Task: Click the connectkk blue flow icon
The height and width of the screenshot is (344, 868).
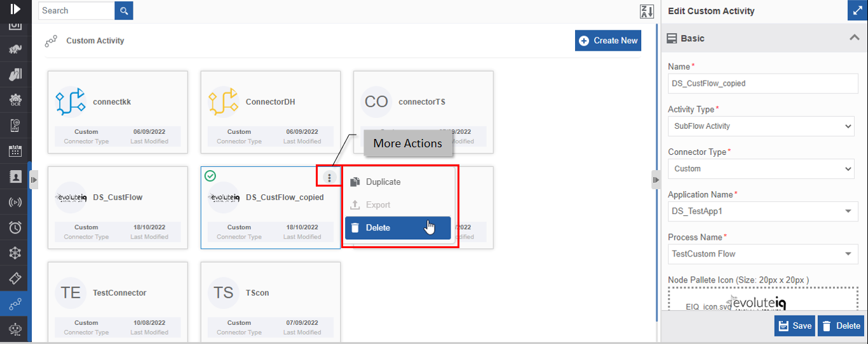Action: (x=71, y=102)
